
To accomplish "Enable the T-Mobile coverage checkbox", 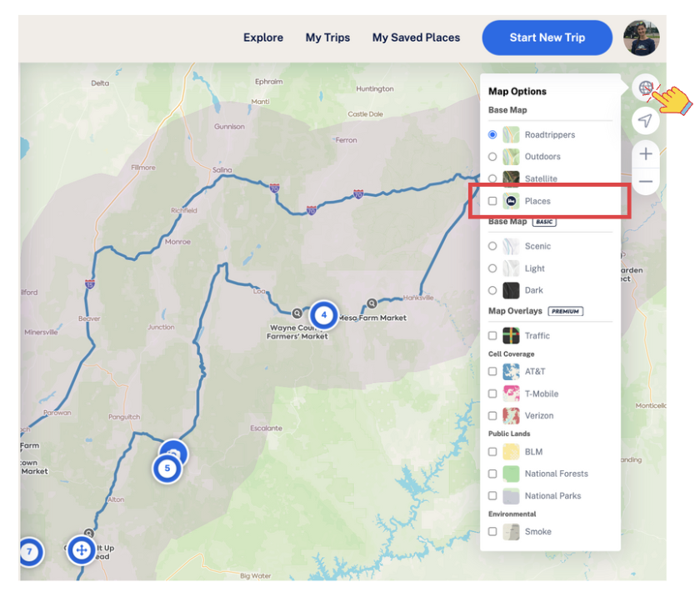I will tap(492, 394).
